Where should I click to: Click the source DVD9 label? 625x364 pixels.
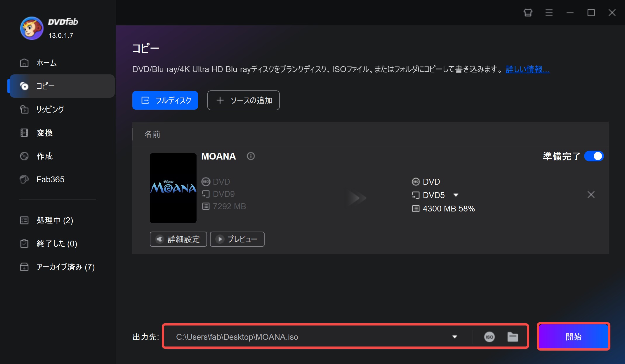[x=224, y=194]
